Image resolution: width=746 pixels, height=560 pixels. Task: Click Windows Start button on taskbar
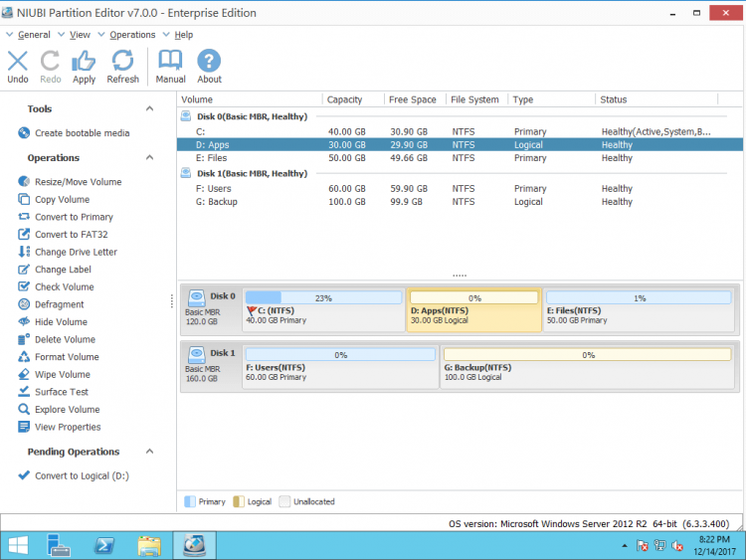(x=18, y=545)
